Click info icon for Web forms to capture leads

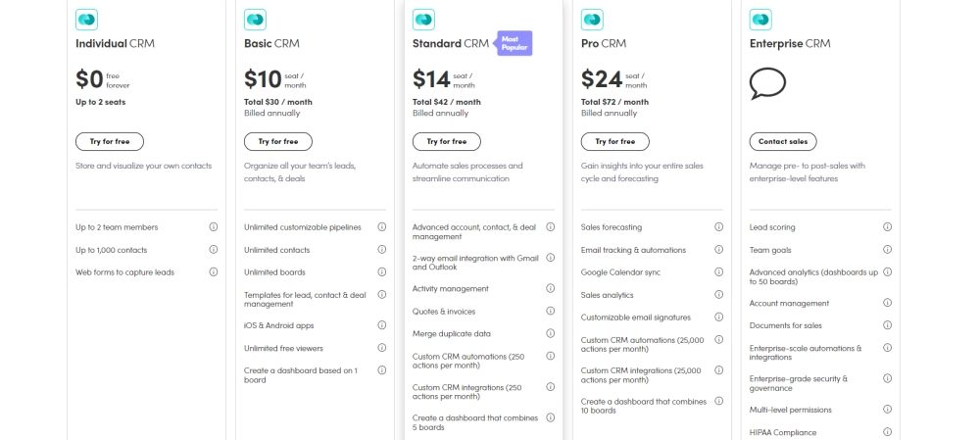(213, 272)
